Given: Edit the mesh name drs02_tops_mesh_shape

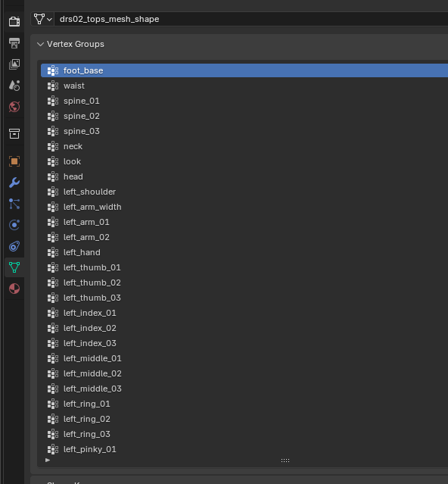Looking at the screenshot, I should [251, 19].
